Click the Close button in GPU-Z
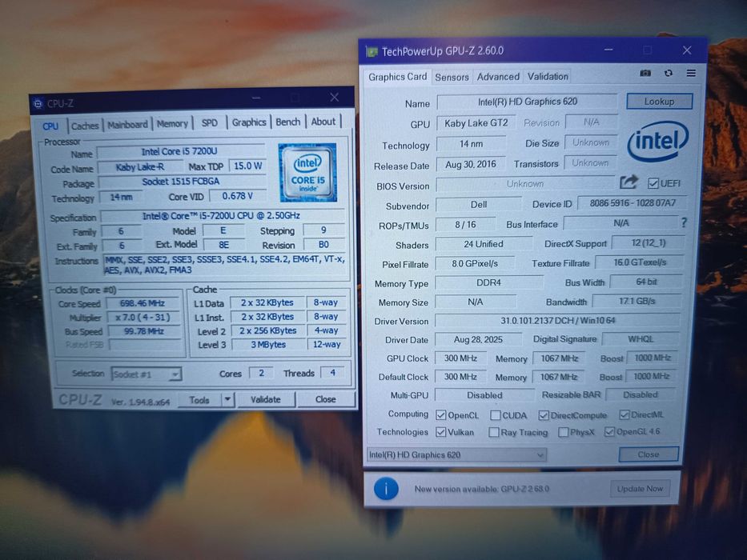 pyautogui.click(x=648, y=454)
